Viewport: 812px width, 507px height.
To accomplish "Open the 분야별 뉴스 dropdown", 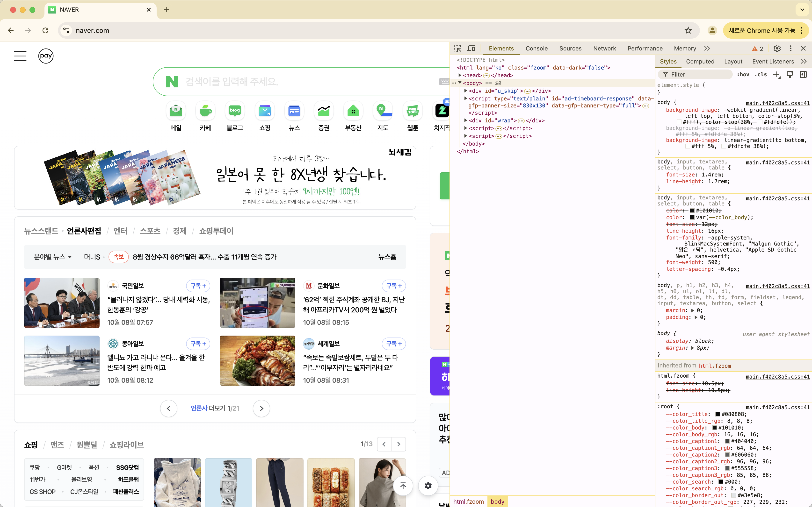I will tap(53, 257).
